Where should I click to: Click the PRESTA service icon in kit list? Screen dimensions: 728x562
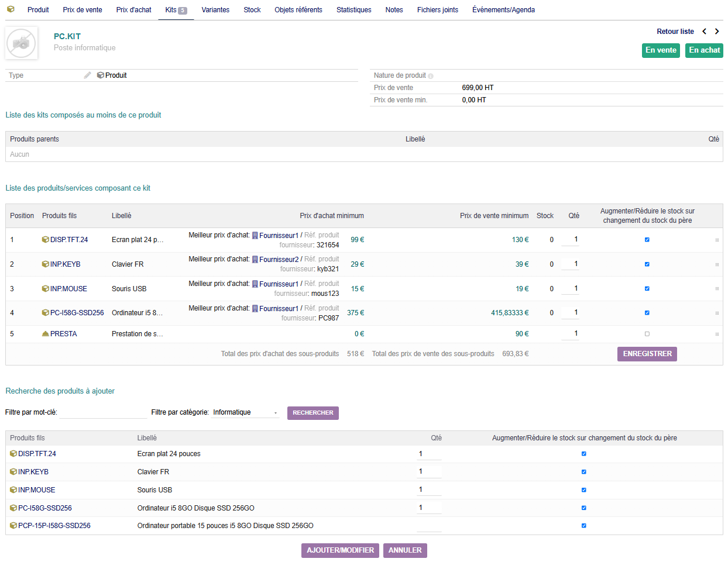pos(46,334)
